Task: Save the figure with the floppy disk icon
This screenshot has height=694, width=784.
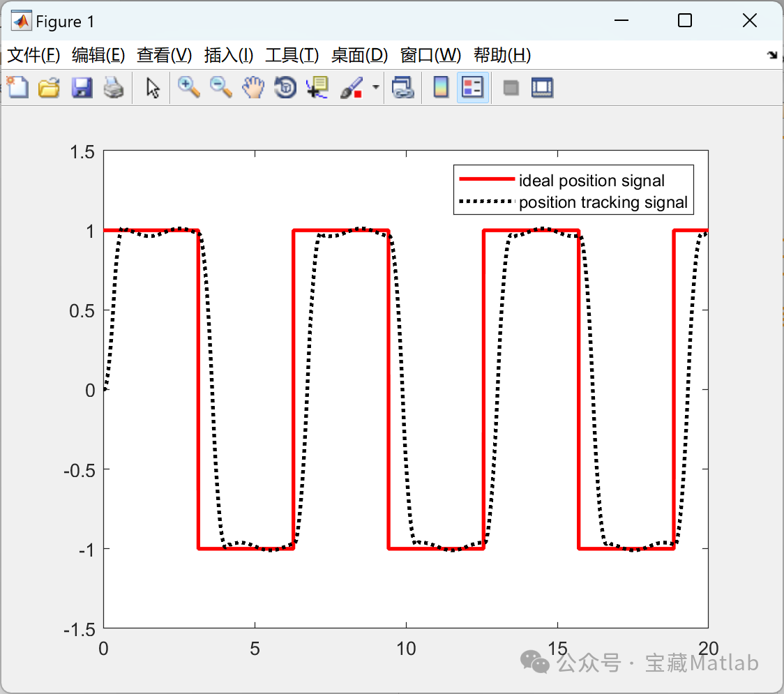Action: (82, 87)
